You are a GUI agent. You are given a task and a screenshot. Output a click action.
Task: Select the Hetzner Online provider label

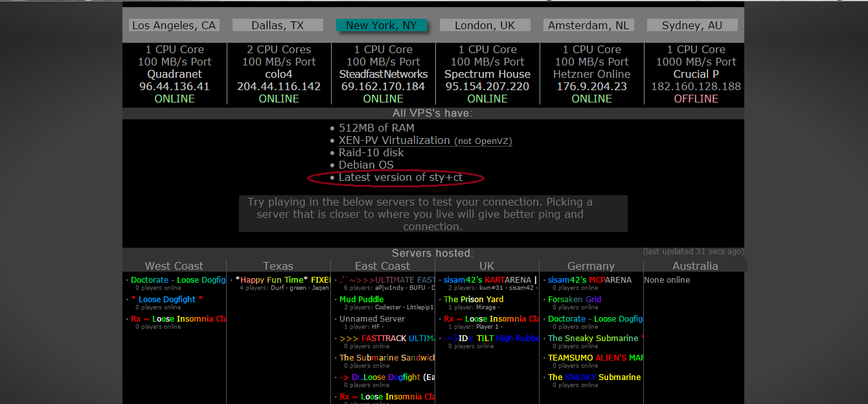pyautogui.click(x=591, y=74)
